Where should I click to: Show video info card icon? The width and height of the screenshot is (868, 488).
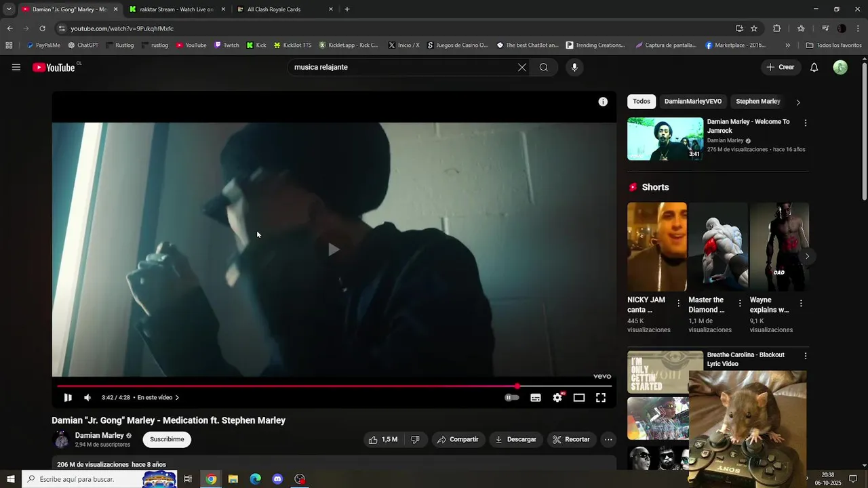pyautogui.click(x=603, y=102)
